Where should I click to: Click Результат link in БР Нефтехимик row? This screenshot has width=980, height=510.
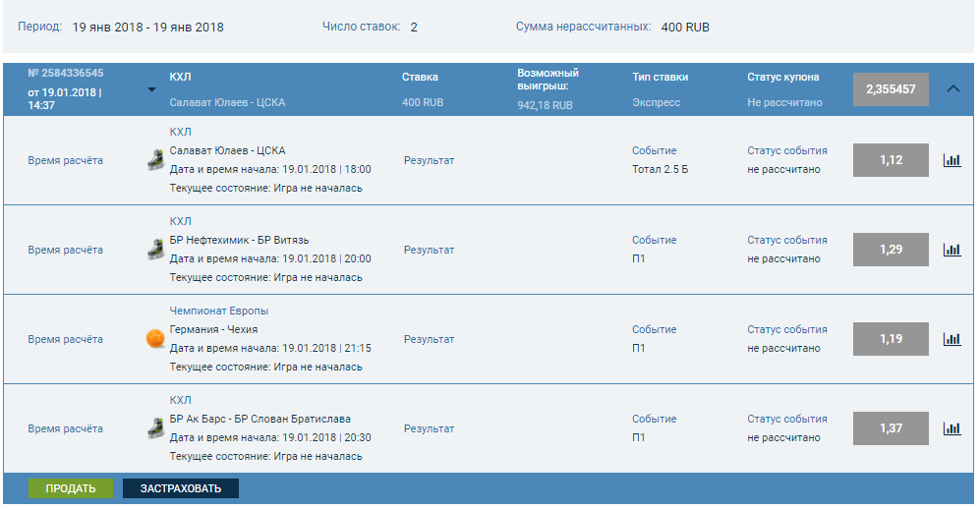(x=429, y=250)
